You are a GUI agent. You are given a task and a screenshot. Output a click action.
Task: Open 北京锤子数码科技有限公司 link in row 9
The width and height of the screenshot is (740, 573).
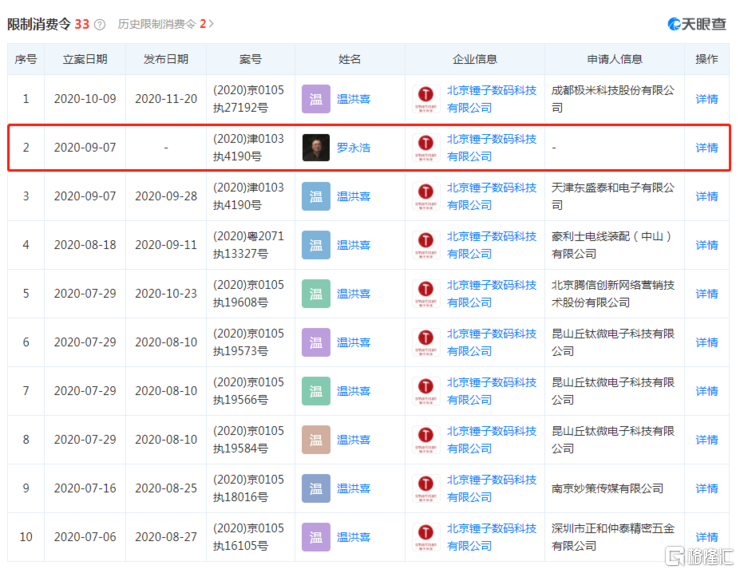(492, 488)
